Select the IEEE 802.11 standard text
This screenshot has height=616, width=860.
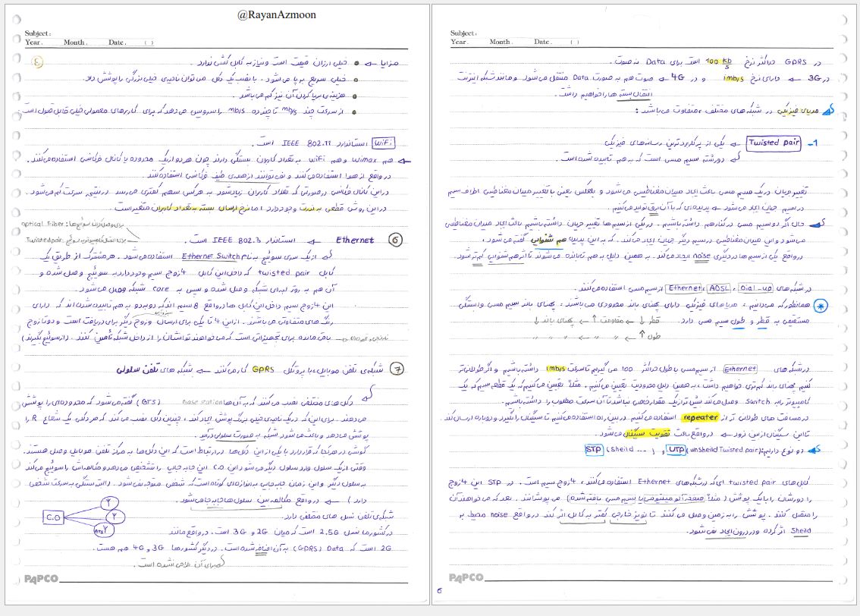306,143
